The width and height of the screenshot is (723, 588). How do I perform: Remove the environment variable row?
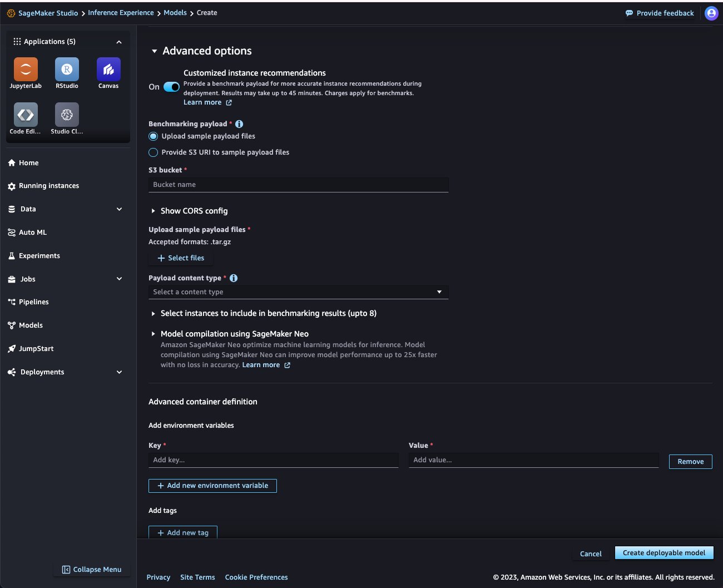click(691, 462)
